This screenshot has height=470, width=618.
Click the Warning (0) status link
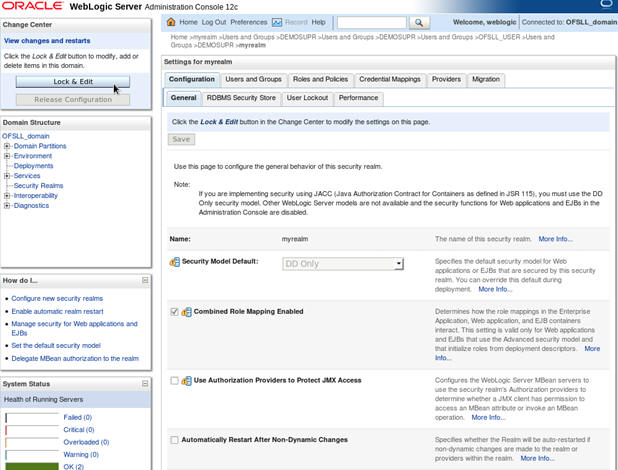[81, 455]
